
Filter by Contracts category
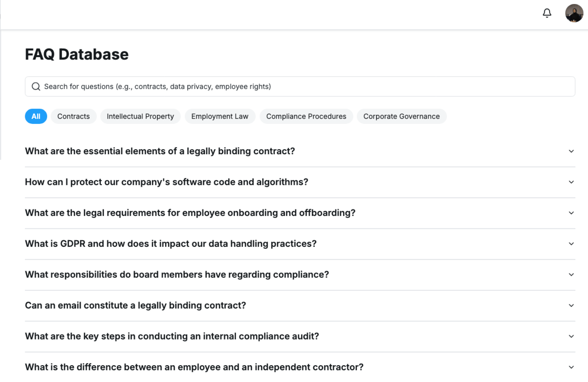pos(73,116)
